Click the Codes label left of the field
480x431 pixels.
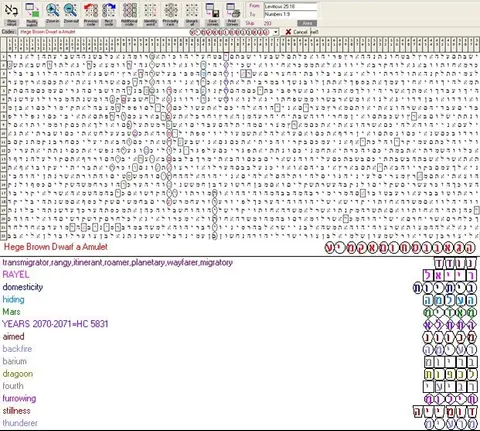pyautogui.click(x=9, y=32)
